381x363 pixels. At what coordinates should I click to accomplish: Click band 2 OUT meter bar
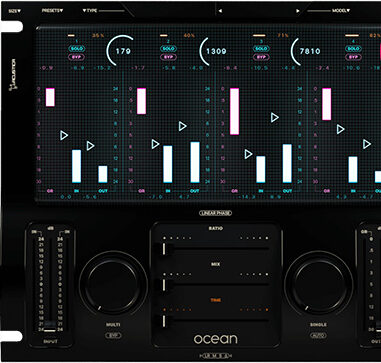click(195, 162)
